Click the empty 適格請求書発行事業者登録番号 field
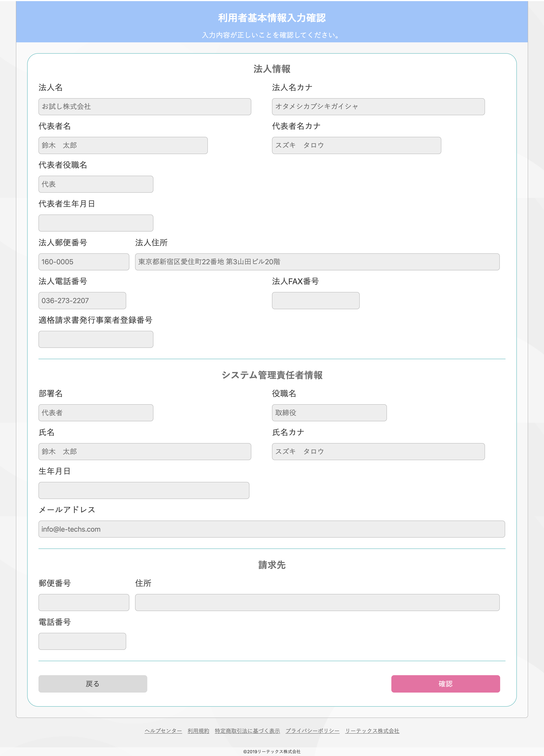Viewport: 544px width, 756px height. (x=96, y=339)
